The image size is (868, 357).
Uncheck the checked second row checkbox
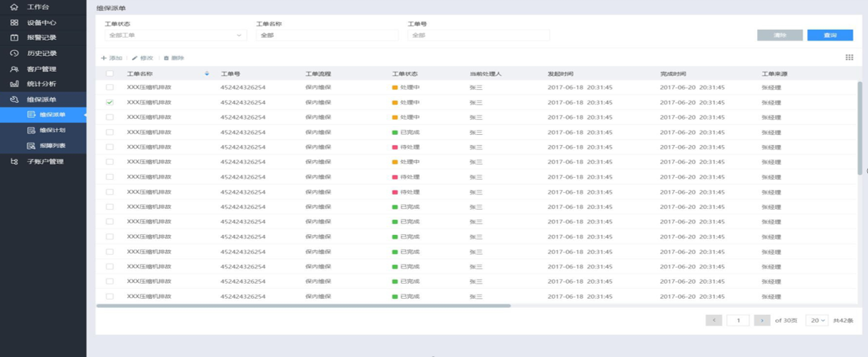(x=109, y=102)
